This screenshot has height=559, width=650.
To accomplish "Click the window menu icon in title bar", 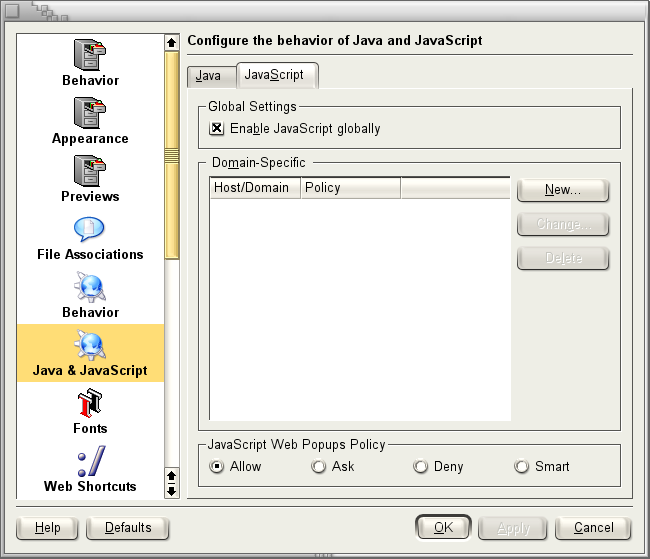I will coord(11,11).
